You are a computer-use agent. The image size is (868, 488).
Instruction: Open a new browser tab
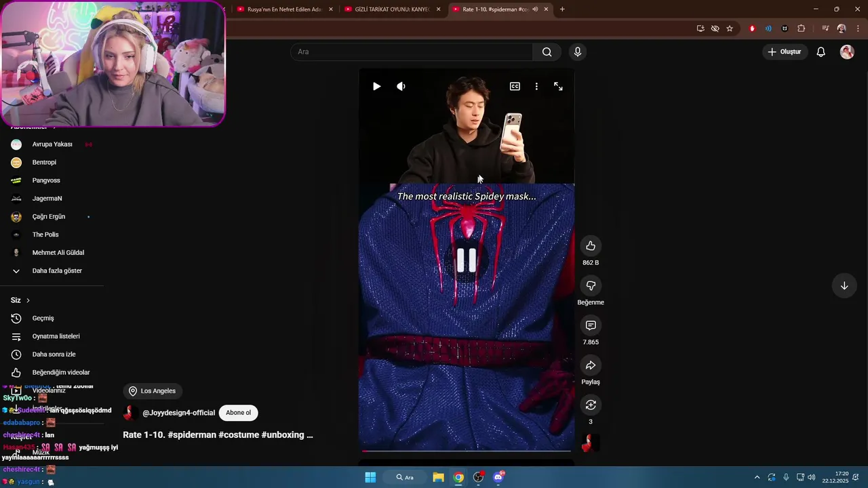tap(562, 9)
